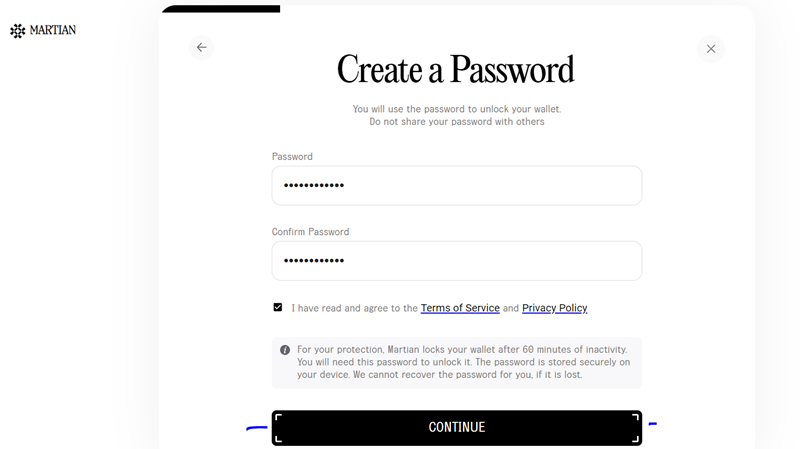
Task: Click the CONTINUE button
Action: tap(457, 428)
